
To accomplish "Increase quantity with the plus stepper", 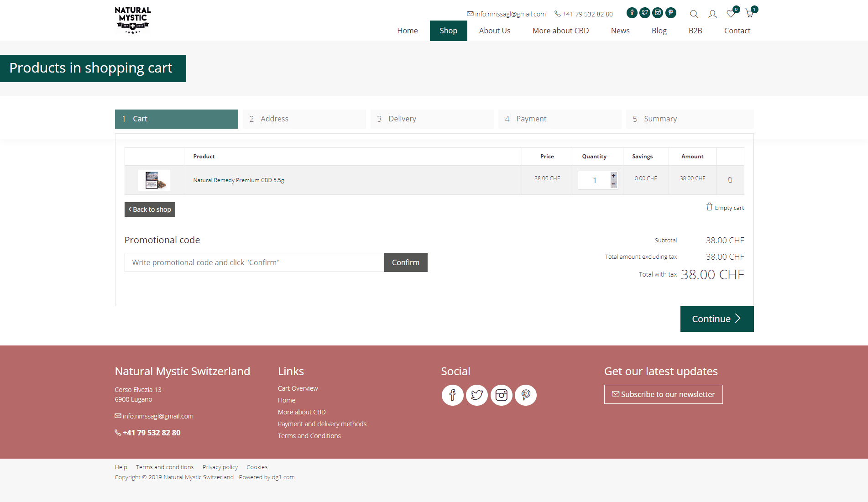I will coord(614,176).
